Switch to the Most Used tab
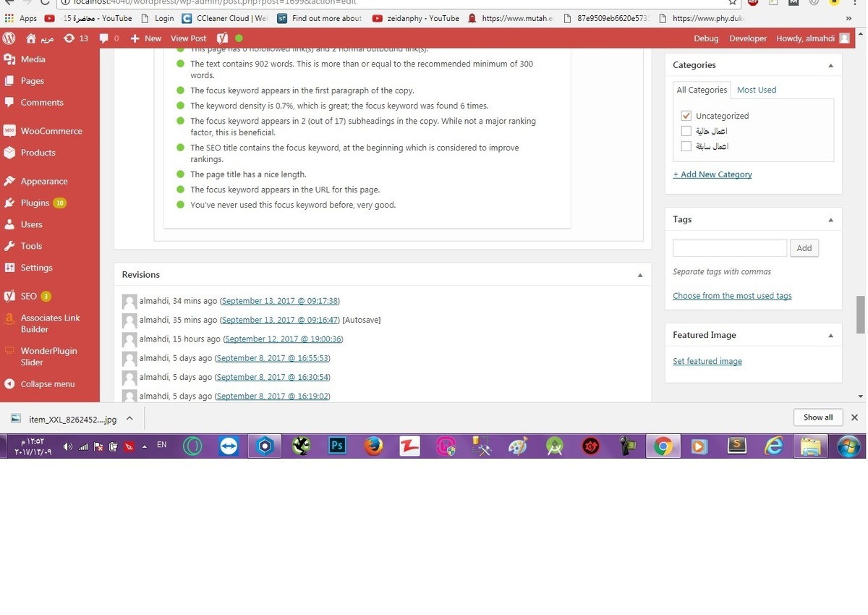 (x=756, y=90)
